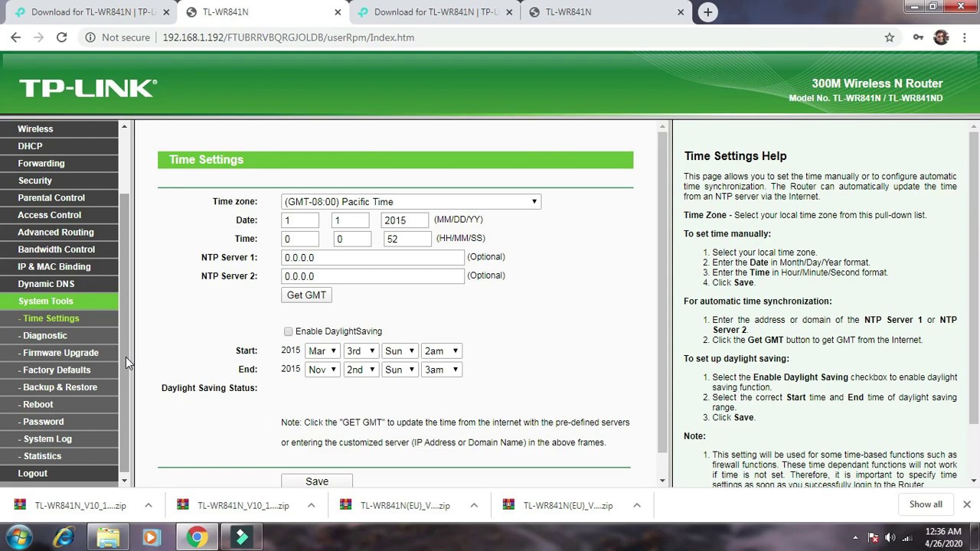
Task: Open Start week 3rd dropdown
Action: (x=361, y=350)
